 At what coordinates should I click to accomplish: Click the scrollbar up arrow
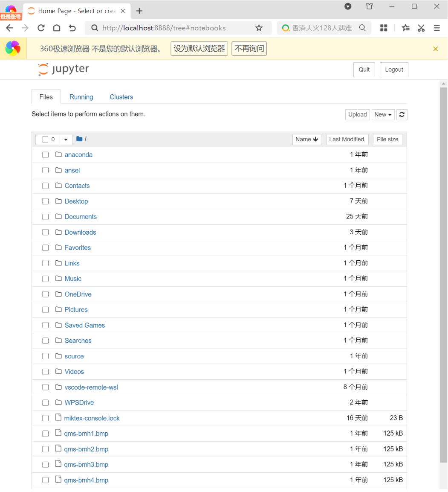[443, 84]
